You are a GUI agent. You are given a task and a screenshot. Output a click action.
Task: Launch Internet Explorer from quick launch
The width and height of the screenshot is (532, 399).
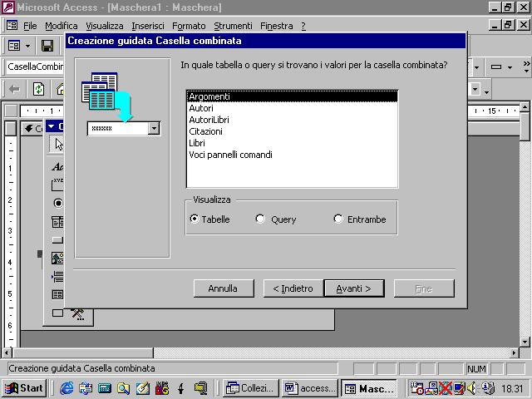pos(66,388)
